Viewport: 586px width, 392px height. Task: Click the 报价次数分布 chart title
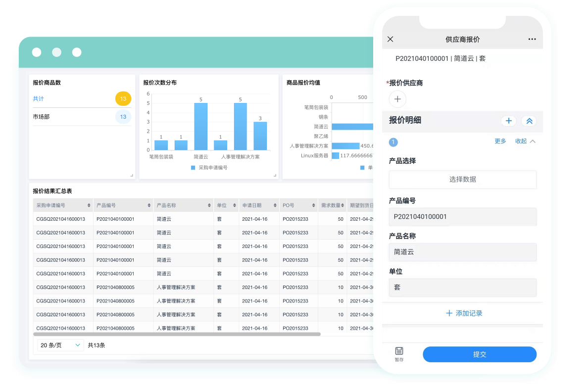tap(160, 83)
